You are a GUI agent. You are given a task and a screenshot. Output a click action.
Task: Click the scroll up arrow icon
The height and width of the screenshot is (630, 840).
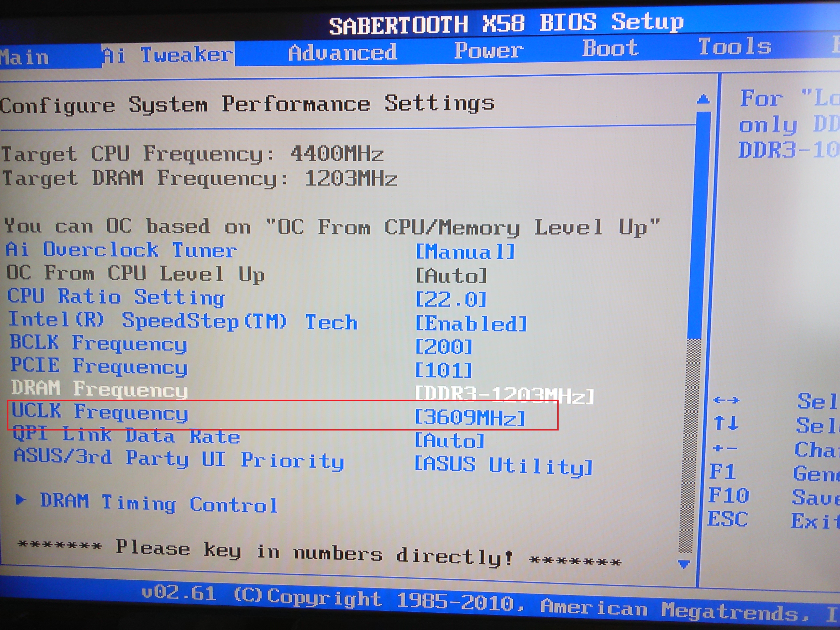pos(703,100)
